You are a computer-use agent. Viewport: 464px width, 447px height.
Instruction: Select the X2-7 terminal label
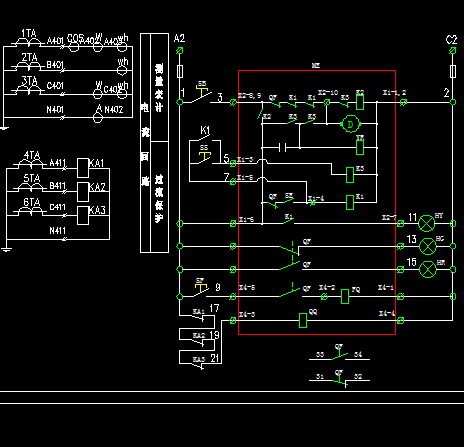(389, 218)
